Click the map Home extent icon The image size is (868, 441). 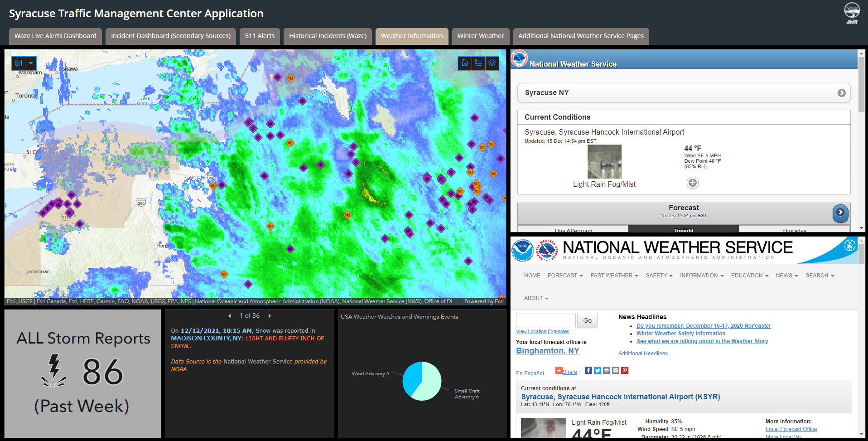(465, 63)
